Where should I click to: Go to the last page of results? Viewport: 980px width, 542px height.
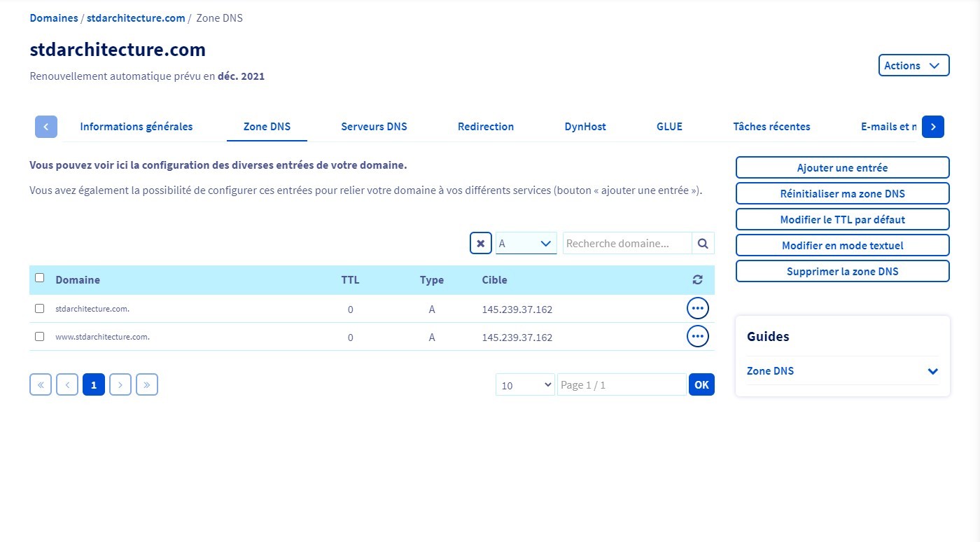pos(147,384)
